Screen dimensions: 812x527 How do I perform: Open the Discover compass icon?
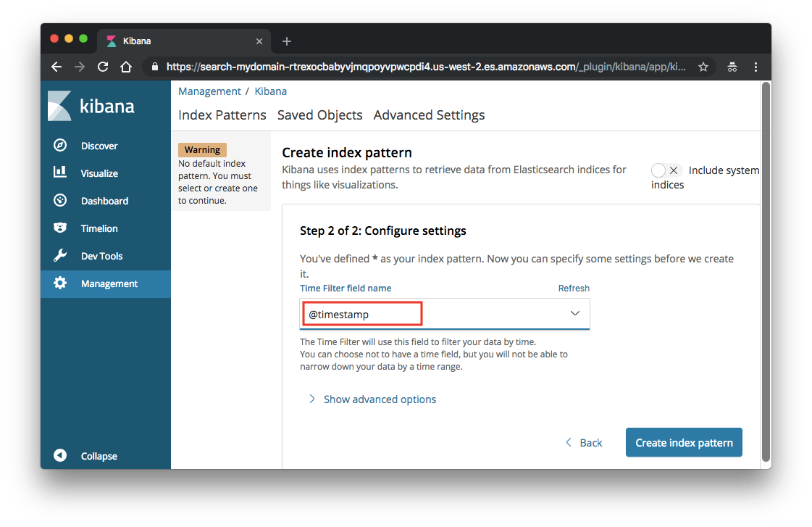pyautogui.click(x=60, y=145)
